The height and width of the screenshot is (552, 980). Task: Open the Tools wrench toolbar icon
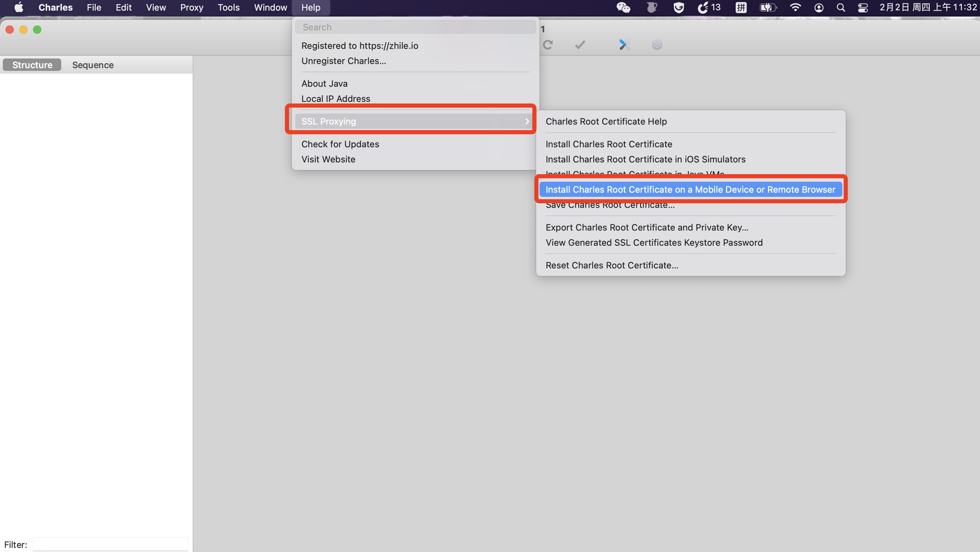tap(624, 45)
